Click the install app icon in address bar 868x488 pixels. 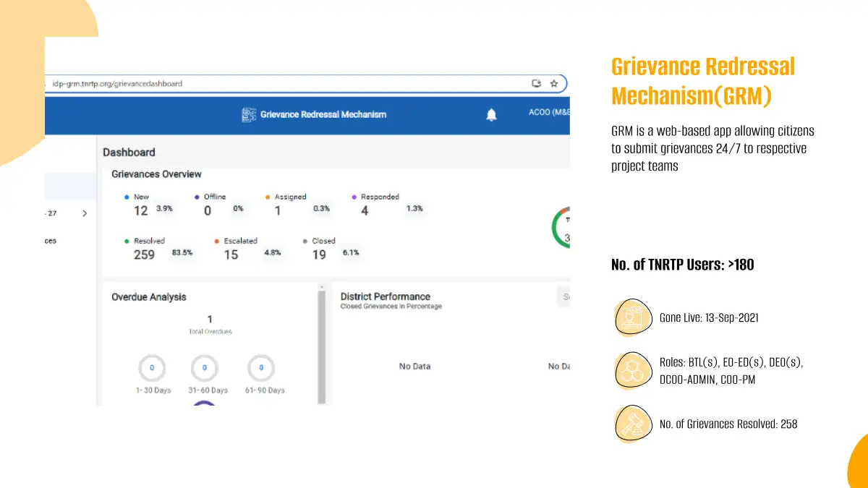click(537, 83)
